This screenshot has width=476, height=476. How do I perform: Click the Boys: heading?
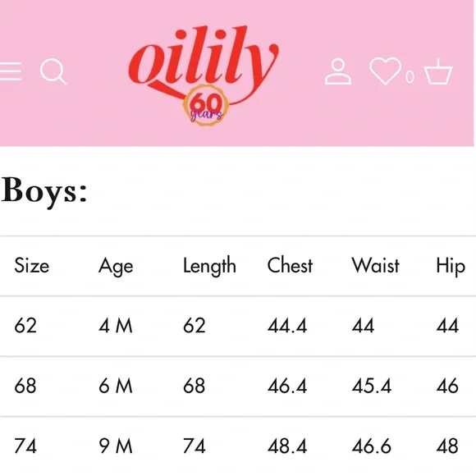coord(44,191)
